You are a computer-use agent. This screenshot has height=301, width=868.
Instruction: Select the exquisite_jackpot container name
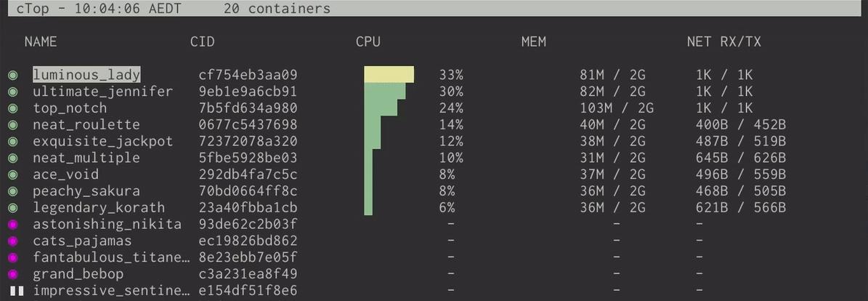coord(102,141)
